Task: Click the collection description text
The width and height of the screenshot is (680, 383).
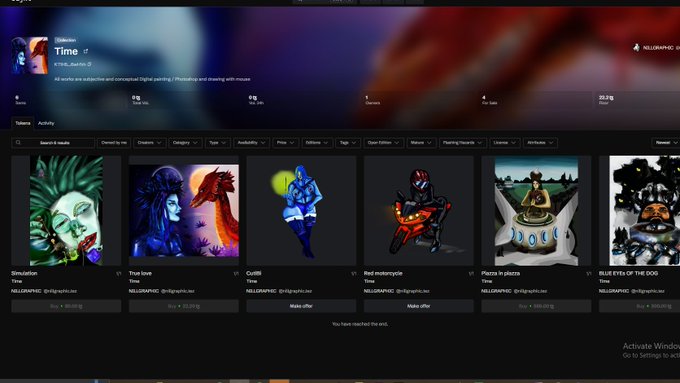Action: (152, 79)
